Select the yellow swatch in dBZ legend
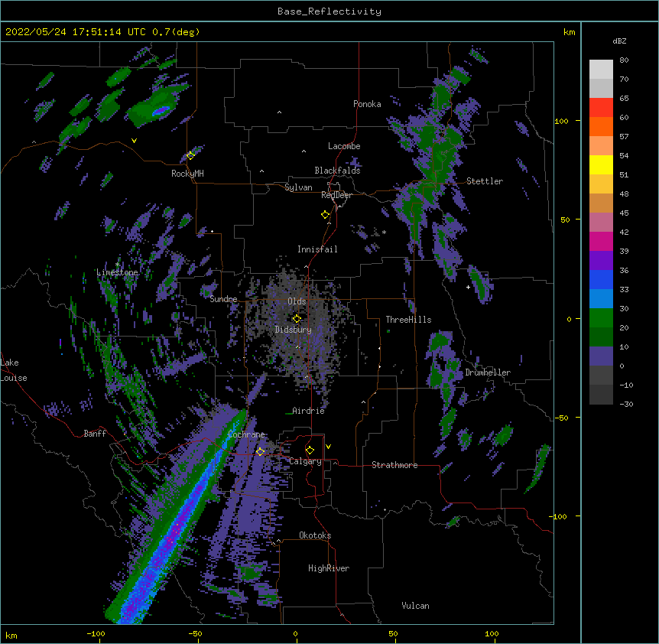The width and height of the screenshot is (659, 644). 601,164
